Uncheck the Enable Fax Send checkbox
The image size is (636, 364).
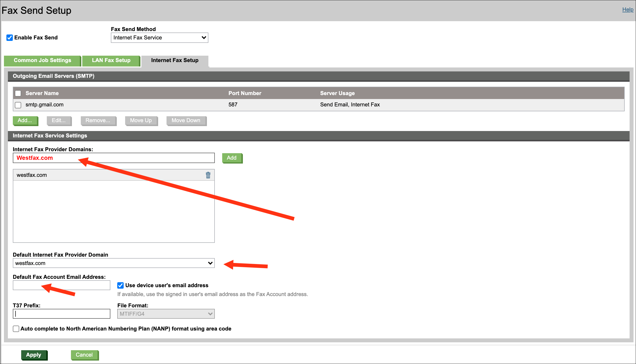[9, 37]
